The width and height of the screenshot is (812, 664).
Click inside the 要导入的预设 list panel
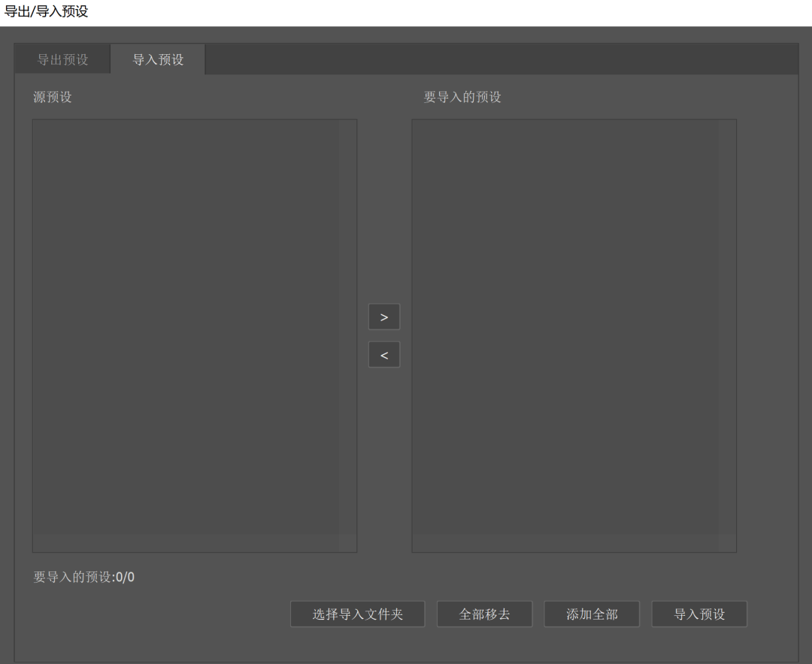(x=574, y=335)
